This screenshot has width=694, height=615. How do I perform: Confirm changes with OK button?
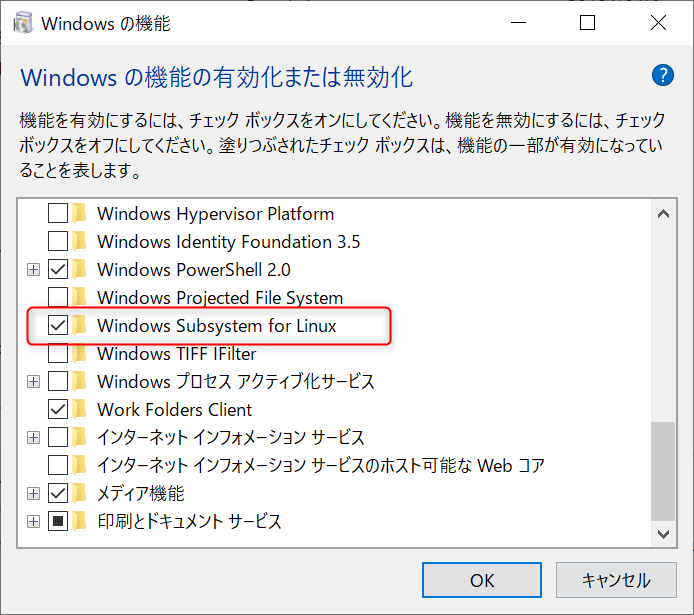coord(482,580)
